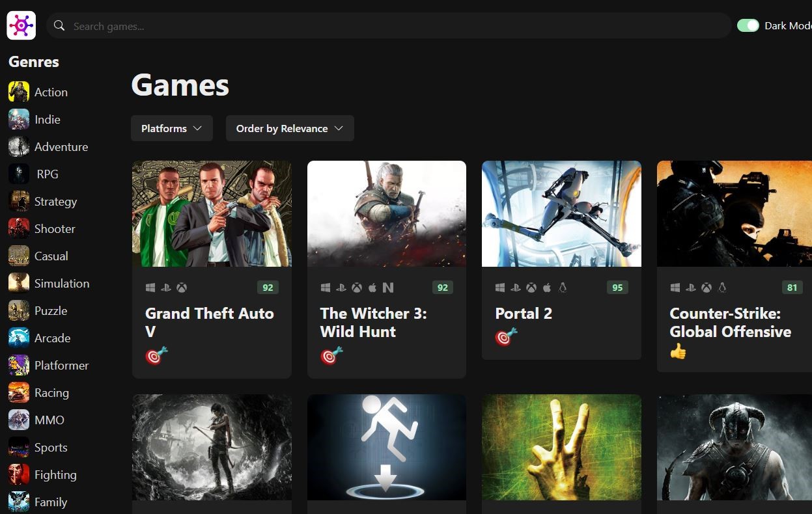
Task: Open the Left 4 Dead 2 hand cover image
Action: point(561,447)
